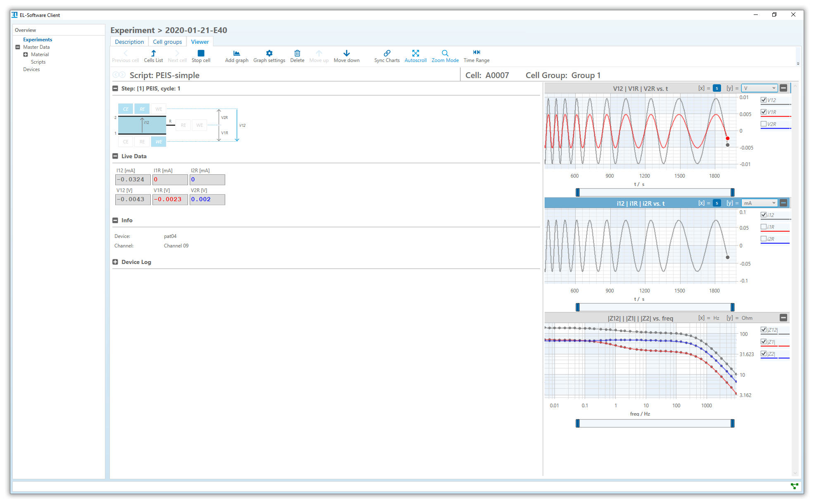Image resolution: width=814 pixels, height=504 pixels.
Task: Click the Move down arrow
Action: pos(347,53)
